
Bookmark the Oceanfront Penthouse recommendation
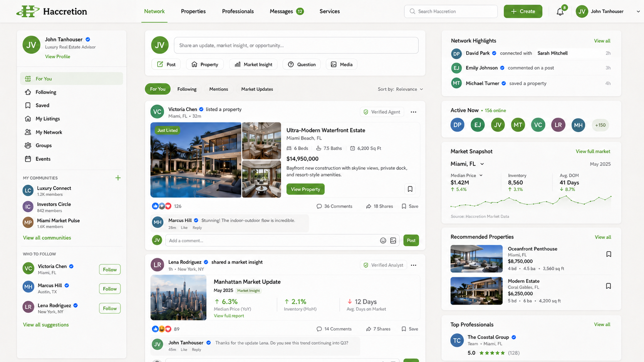click(x=609, y=254)
